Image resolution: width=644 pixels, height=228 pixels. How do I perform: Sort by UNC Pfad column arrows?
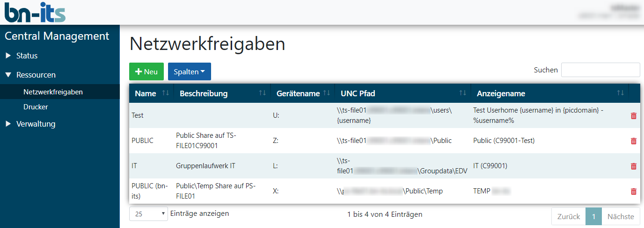point(462,93)
